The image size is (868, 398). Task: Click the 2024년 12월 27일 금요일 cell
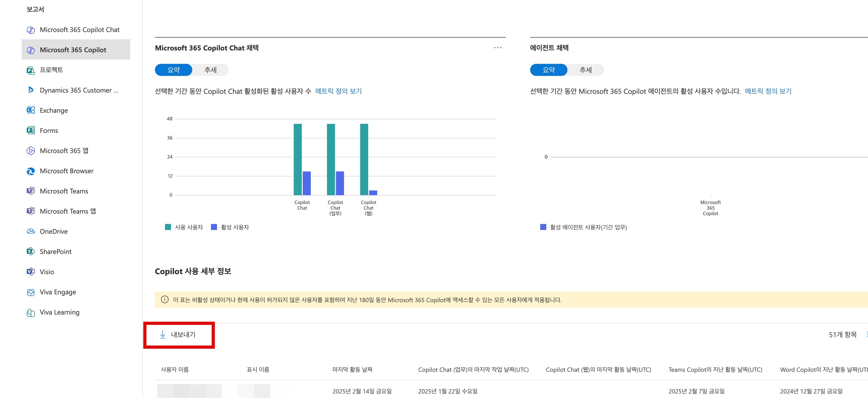811,391
